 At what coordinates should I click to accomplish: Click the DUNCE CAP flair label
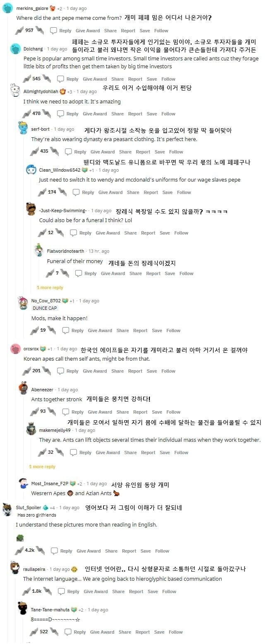tap(45, 308)
